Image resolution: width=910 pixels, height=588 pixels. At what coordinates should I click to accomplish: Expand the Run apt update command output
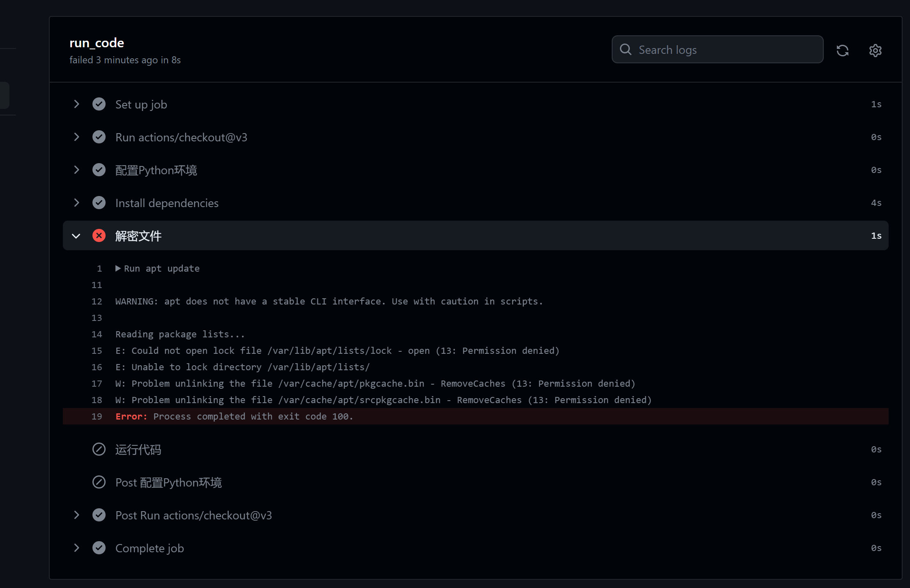tap(118, 268)
